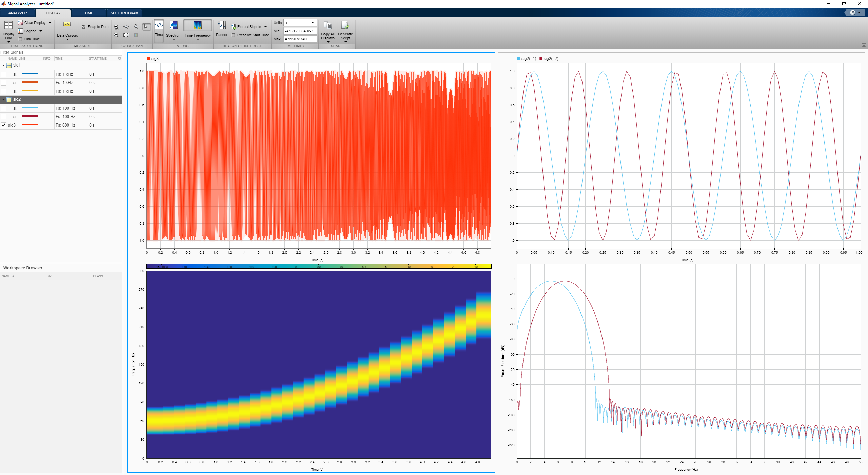Screen dimensions: 868x475
Task: Click the Fit to View icon
Action: [126, 35]
